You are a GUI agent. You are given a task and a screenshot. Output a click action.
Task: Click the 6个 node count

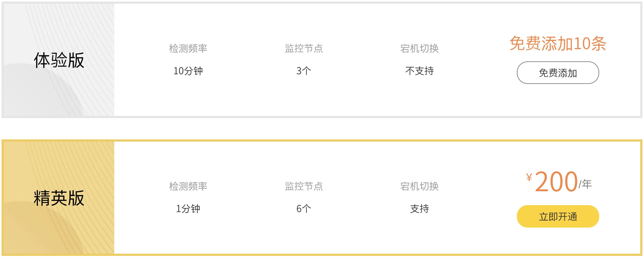(x=304, y=209)
